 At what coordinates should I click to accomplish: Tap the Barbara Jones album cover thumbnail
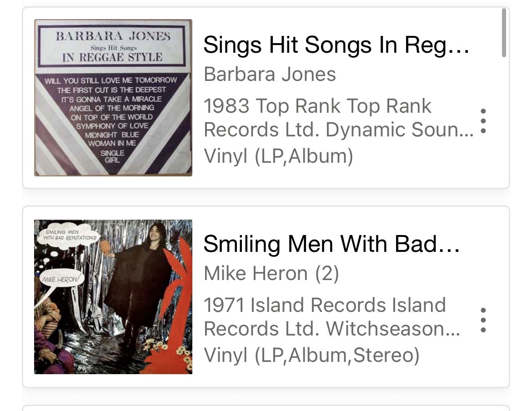[x=113, y=98]
